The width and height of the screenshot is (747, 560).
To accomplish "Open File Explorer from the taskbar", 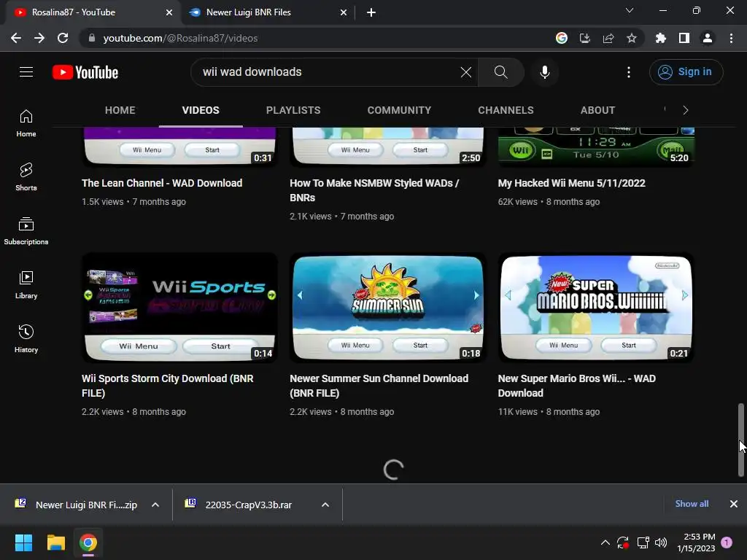I will tap(55, 542).
